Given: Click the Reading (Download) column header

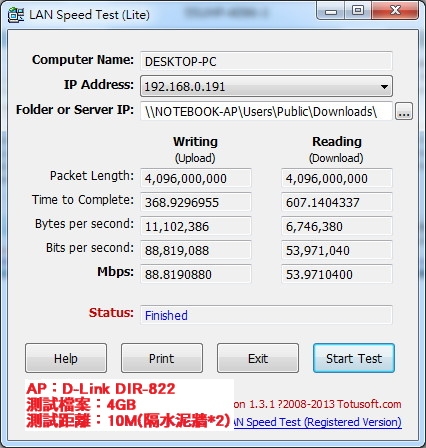Looking at the screenshot, I should (336, 149).
